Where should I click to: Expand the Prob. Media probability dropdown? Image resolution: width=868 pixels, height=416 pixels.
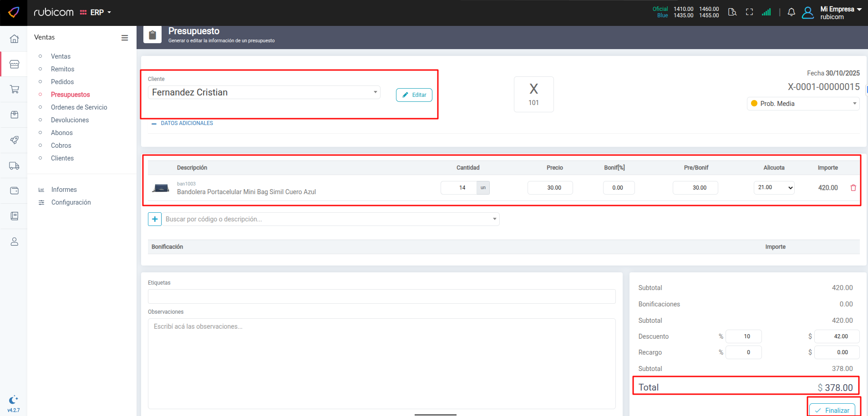[x=803, y=104]
